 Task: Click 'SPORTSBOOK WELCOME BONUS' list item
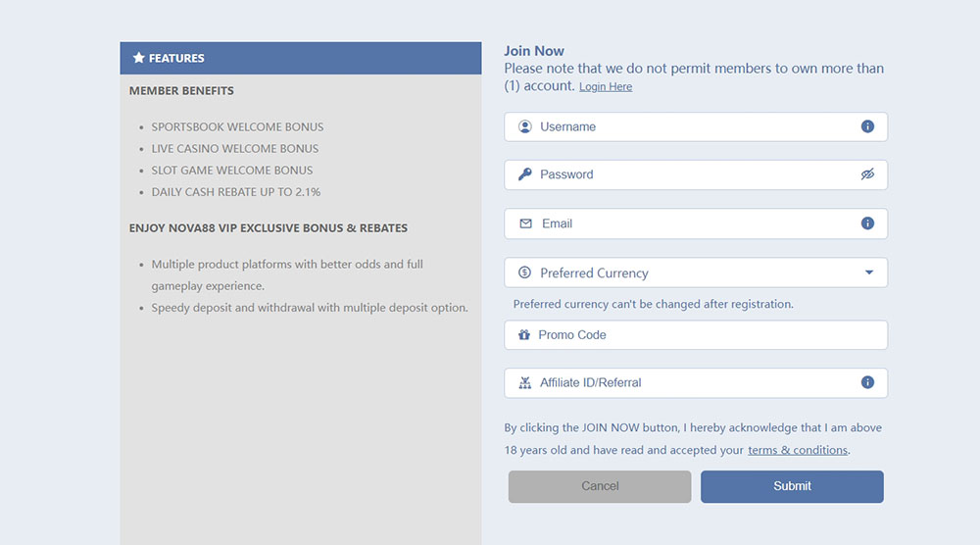click(x=237, y=126)
